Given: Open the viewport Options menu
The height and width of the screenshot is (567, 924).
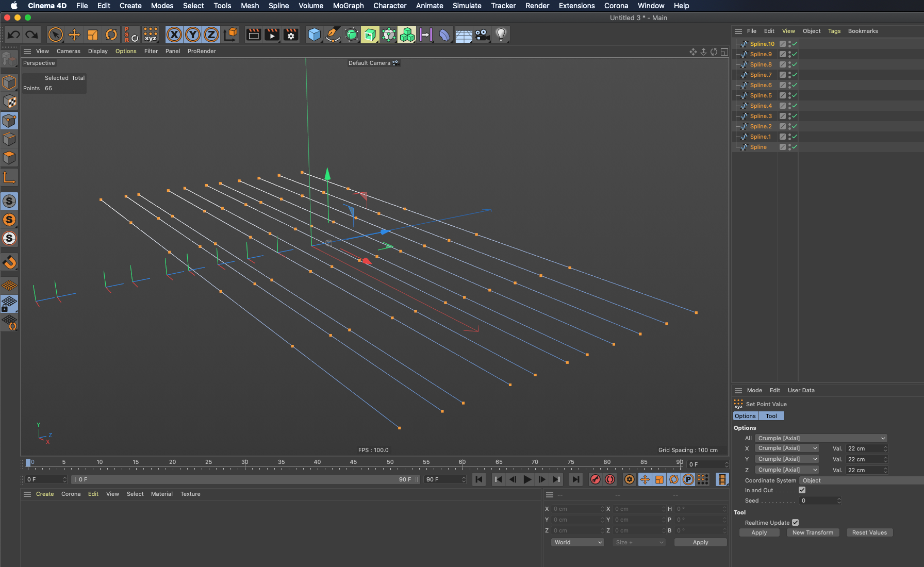Looking at the screenshot, I should tap(126, 51).
